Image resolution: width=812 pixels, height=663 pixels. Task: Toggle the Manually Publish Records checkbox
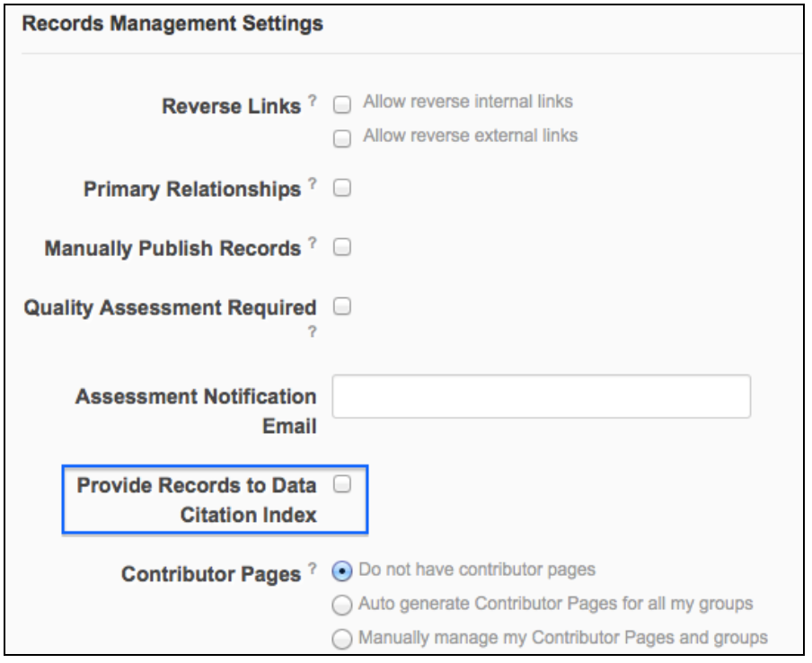point(341,248)
